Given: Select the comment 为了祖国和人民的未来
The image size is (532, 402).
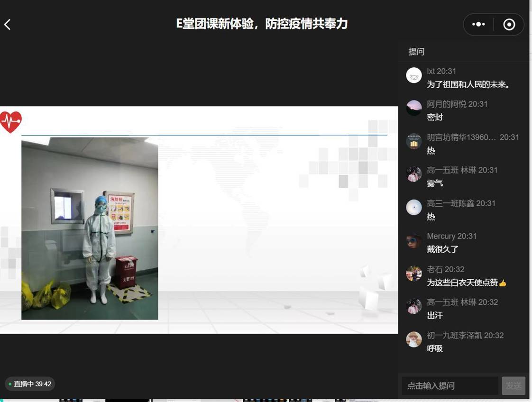Looking at the screenshot, I should point(468,84).
